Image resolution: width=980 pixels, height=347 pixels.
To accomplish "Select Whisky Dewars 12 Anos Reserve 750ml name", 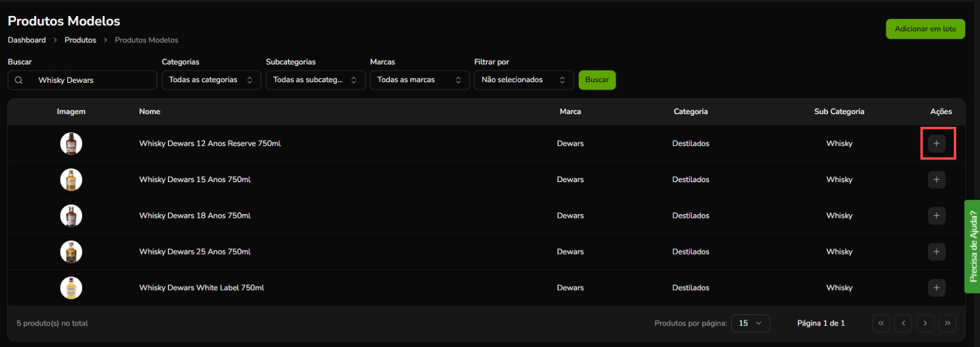I will pyautogui.click(x=210, y=143).
